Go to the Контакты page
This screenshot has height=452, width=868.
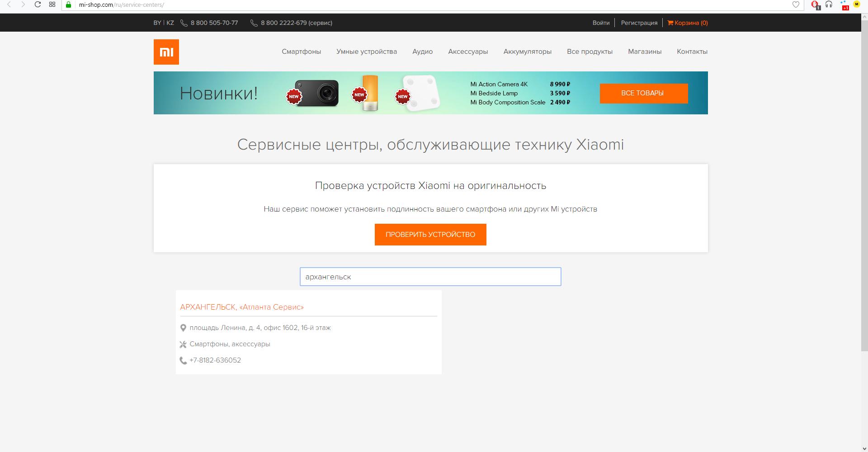[x=692, y=52]
